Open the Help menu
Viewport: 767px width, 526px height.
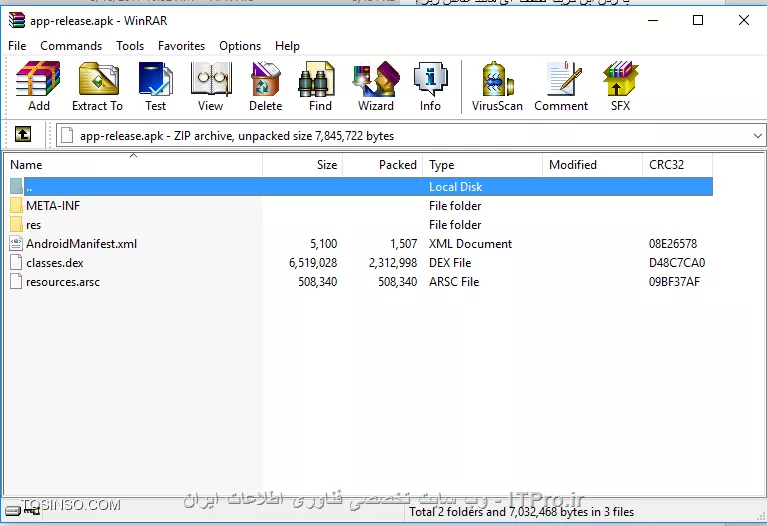(287, 46)
